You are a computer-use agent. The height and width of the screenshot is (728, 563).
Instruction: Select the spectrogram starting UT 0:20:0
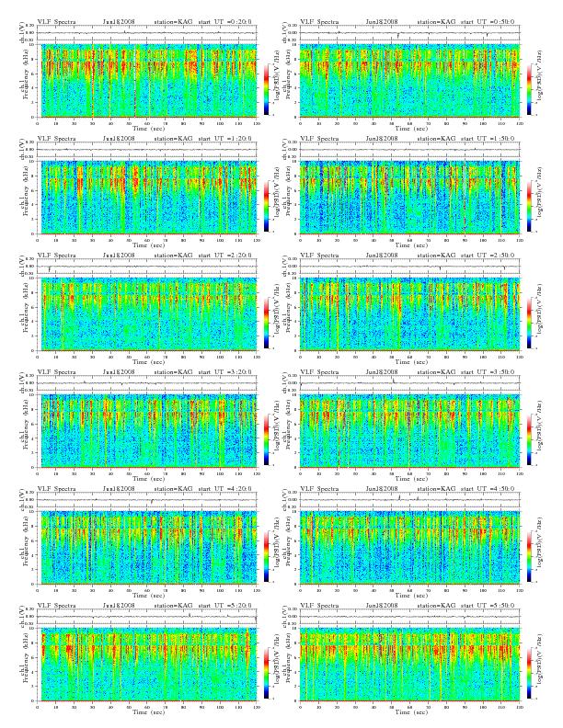[x=147, y=81]
